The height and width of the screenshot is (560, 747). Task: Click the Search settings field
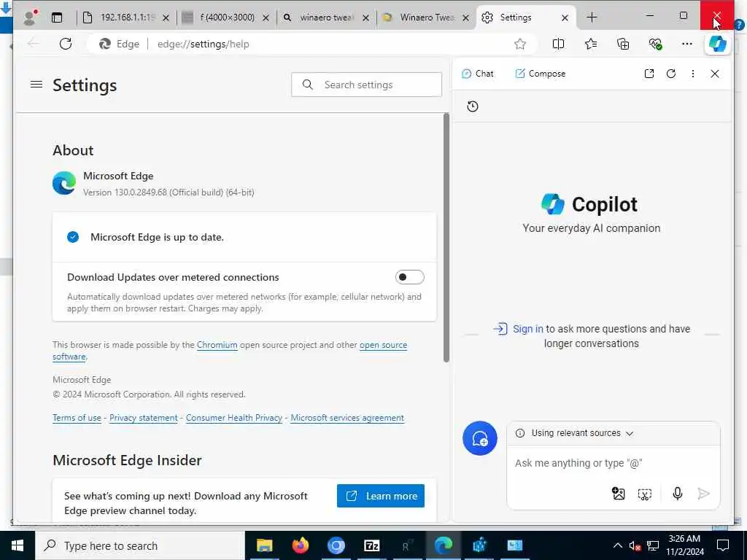click(366, 85)
